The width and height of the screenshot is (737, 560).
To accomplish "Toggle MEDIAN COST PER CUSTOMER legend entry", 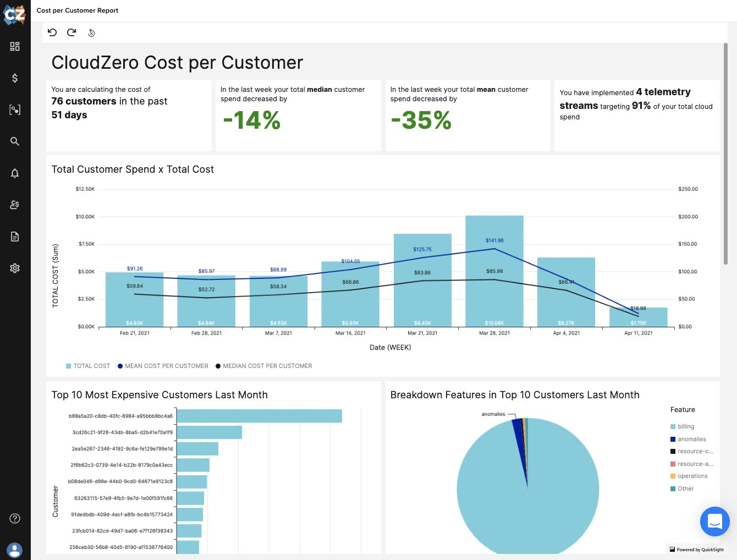I will point(264,366).
